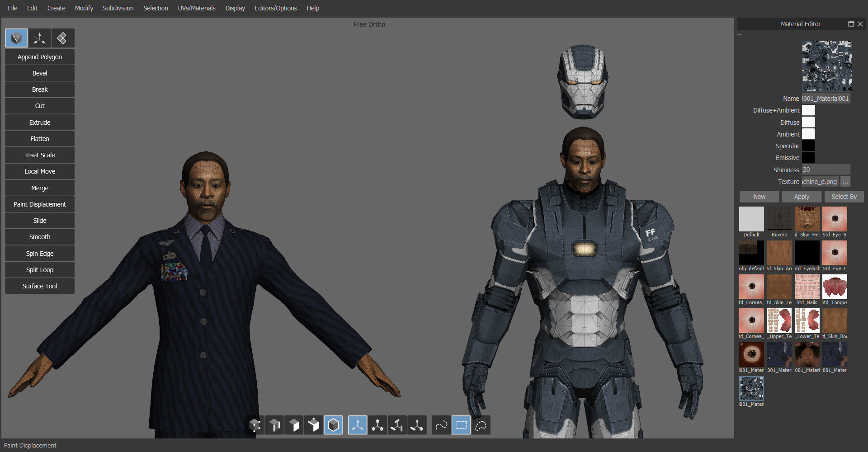Screen dimensions: 868x452
Task: Click the Local Move button
Action: [x=40, y=171]
